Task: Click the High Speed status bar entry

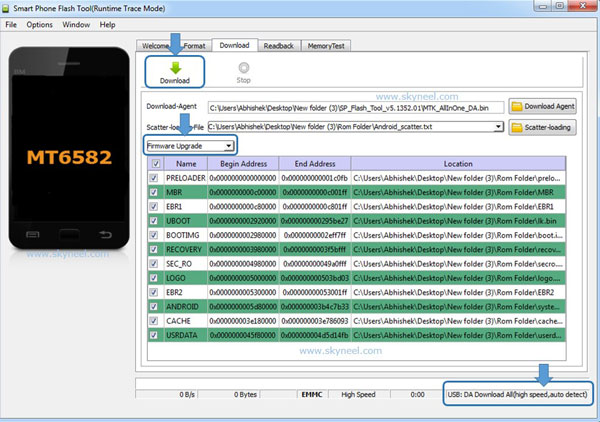Action: pyautogui.click(x=358, y=394)
